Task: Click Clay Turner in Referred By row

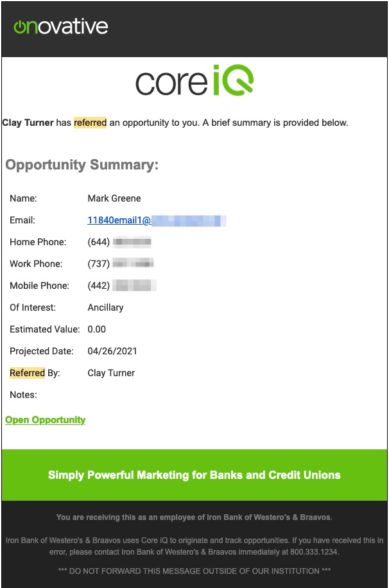Action: [x=111, y=373]
